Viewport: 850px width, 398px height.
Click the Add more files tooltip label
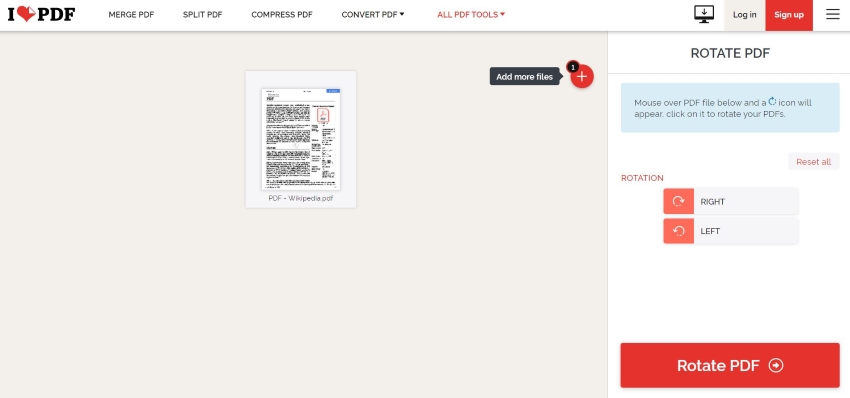click(x=524, y=76)
